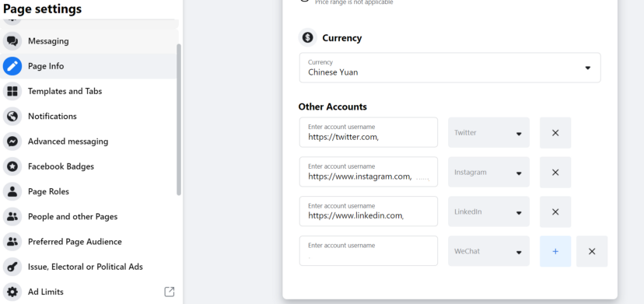Remove the WeChat account row

click(592, 251)
